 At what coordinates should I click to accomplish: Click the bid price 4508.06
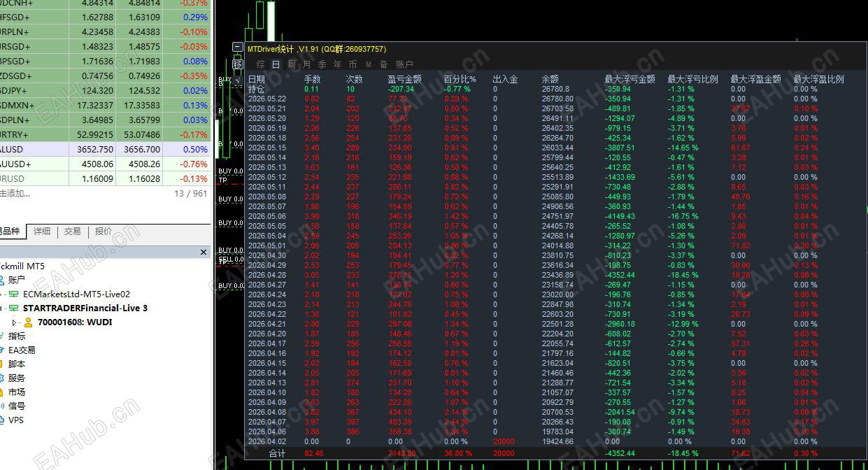point(99,164)
